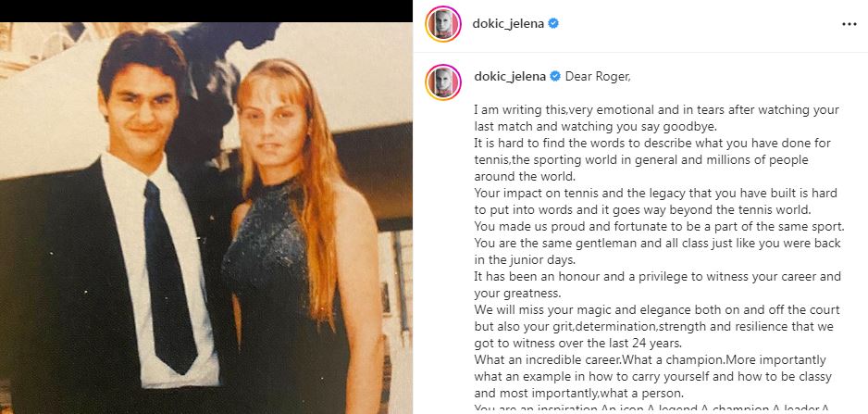Click the 'Dear Roger,' greeting text

coord(598,77)
